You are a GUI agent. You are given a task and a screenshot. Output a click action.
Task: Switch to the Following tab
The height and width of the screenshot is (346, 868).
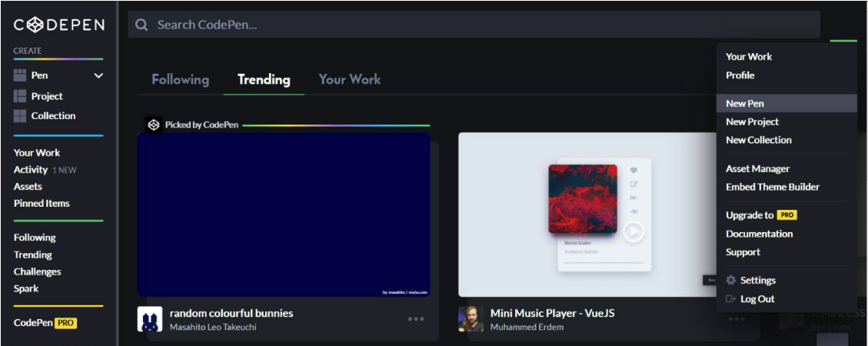(180, 79)
